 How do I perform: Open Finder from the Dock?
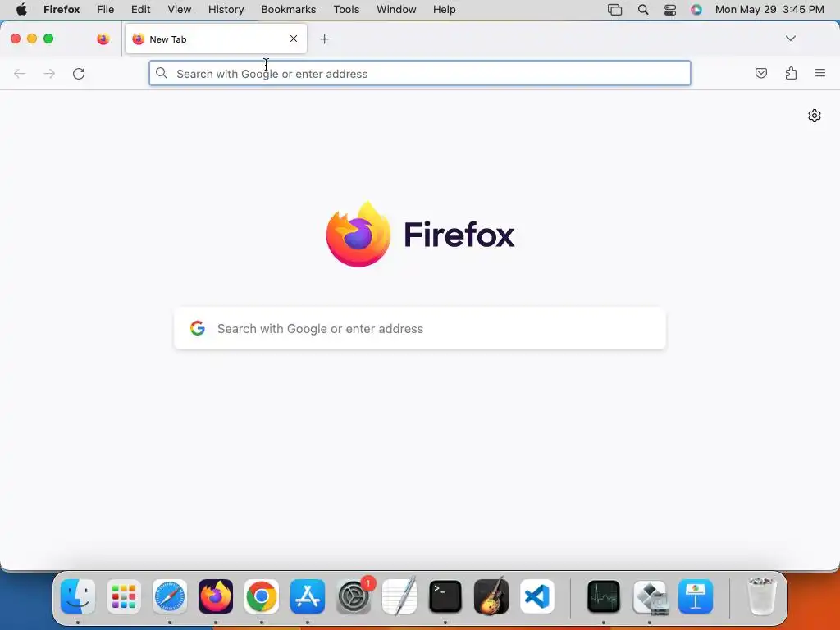pyautogui.click(x=78, y=596)
